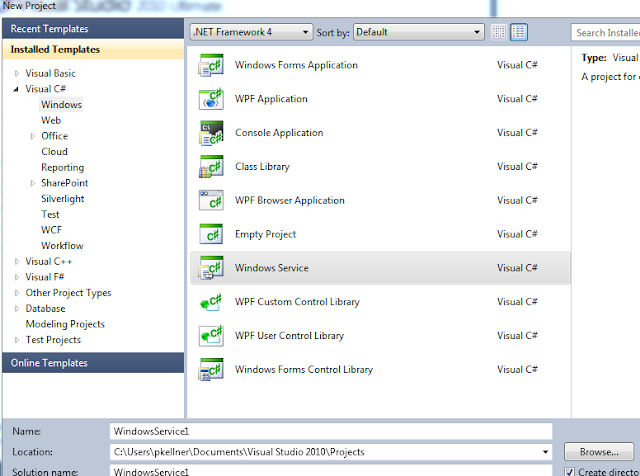Expand the Other Project Types arrow
This screenshot has height=476, width=640.
point(17,293)
